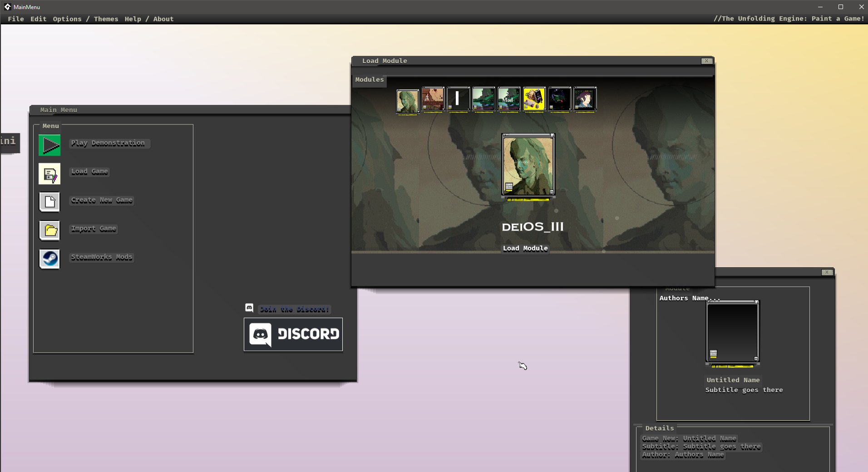Click the bottom-right corner icon on DEIOS_III cover
This screenshot has width=868, height=472.
(x=552, y=192)
